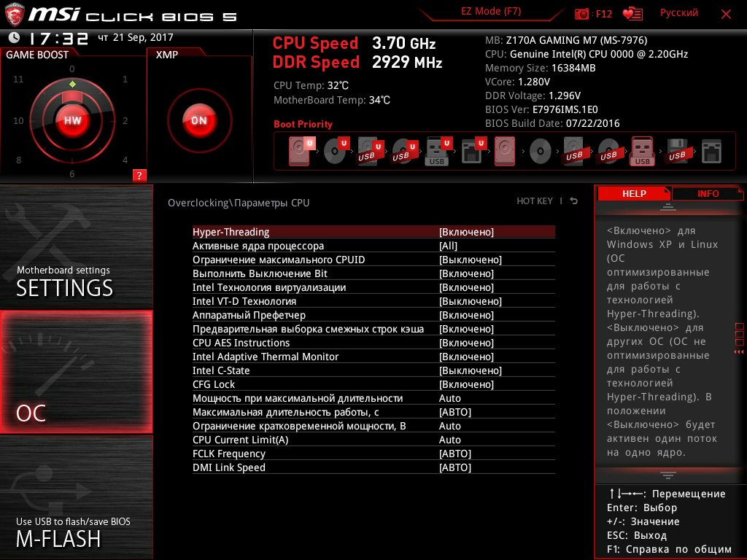Switch to the INFO tab
The height and width of the screenshot is (560, 747).
(x=708, y=193)
